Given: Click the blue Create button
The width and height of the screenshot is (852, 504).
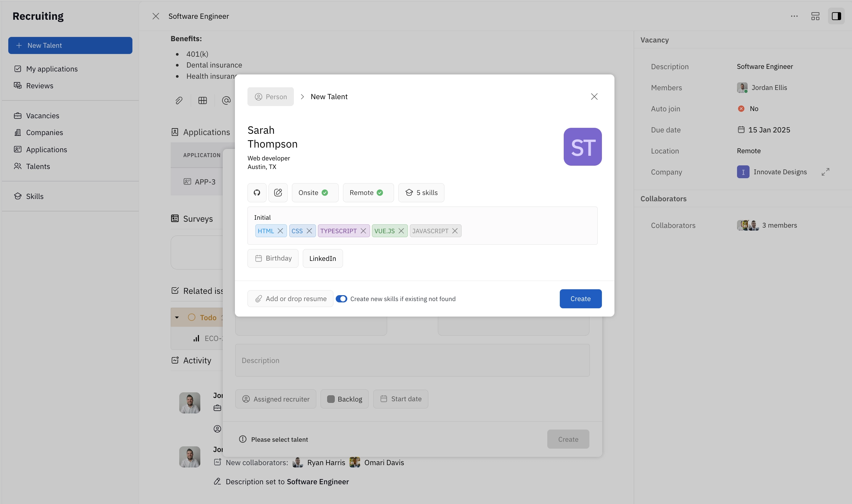Looking at the screenshot, I should (580, 299).
